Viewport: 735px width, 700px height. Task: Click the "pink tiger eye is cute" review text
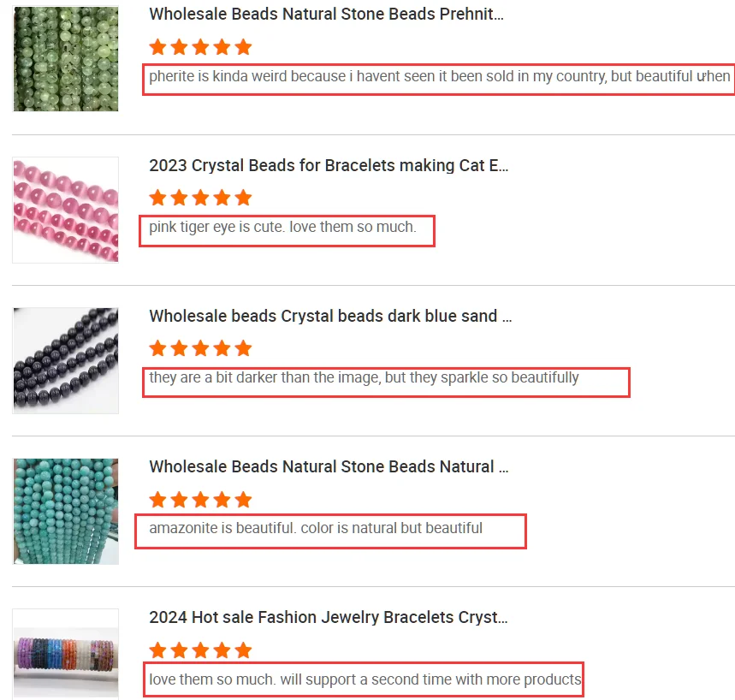click(282, 227)
